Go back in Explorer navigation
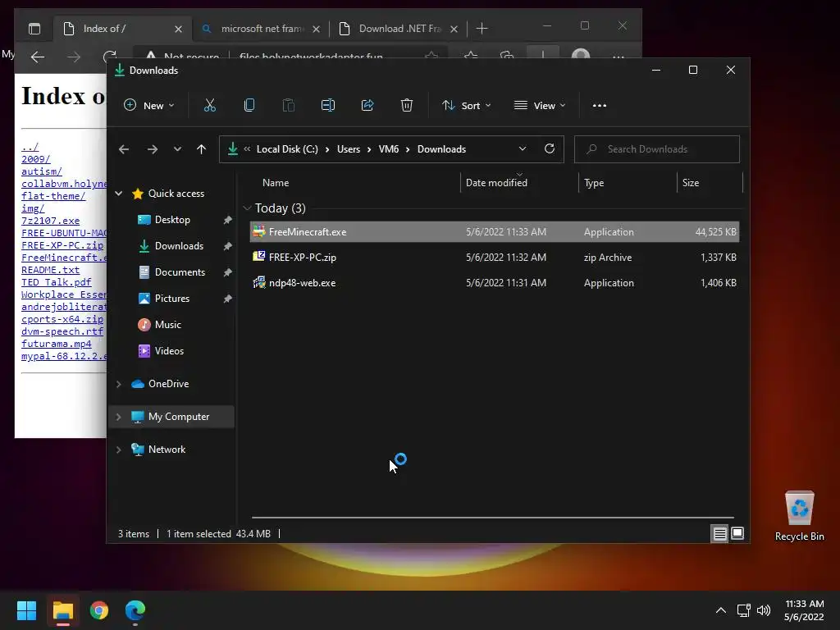The height and width of the screenshot is (630, 840). tap(124, 149)
